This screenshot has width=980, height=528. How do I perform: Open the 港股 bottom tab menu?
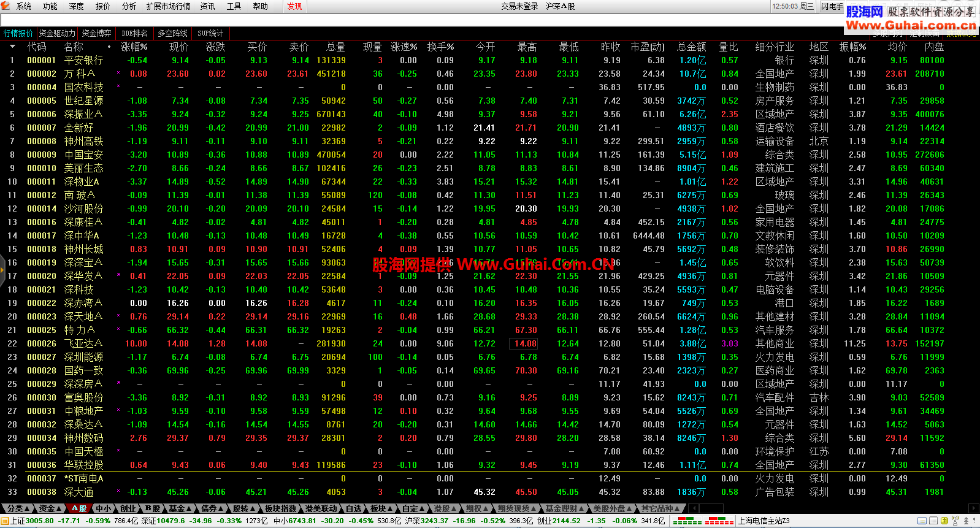pos(445,508)
